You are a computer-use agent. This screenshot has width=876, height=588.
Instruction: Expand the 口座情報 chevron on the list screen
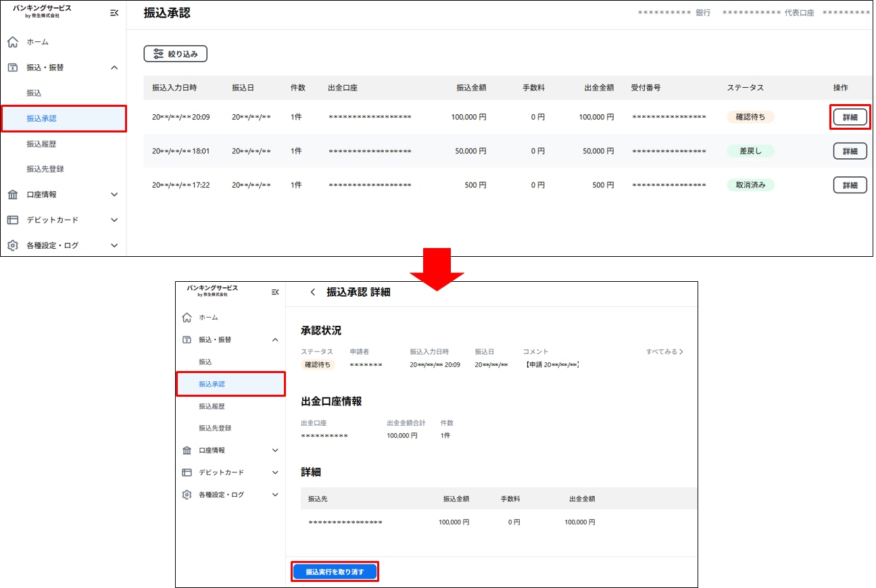(114, 195)
